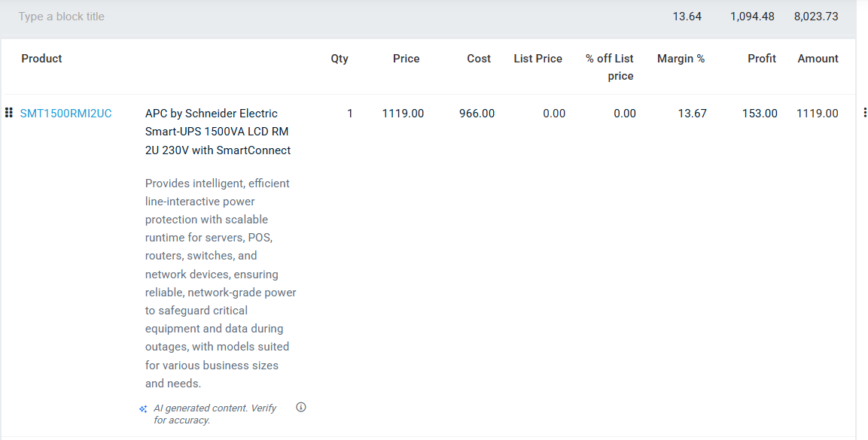This screenshot has height=440, width=868.
Task: Open the SMT1500RMI2UC product link
Action: tap(65, 114)
